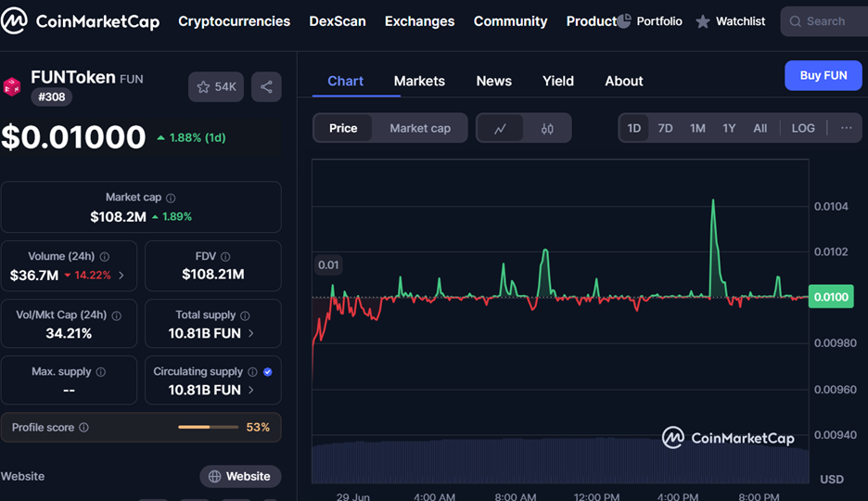Expand Volume (24h) details chevron
The image size is (868, 501).
point(121,276)
